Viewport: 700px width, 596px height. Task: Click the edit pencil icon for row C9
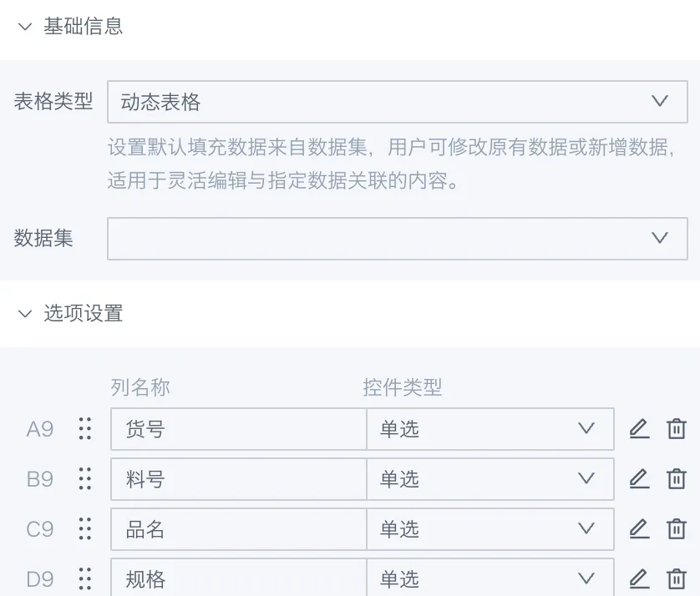(638, 529)
